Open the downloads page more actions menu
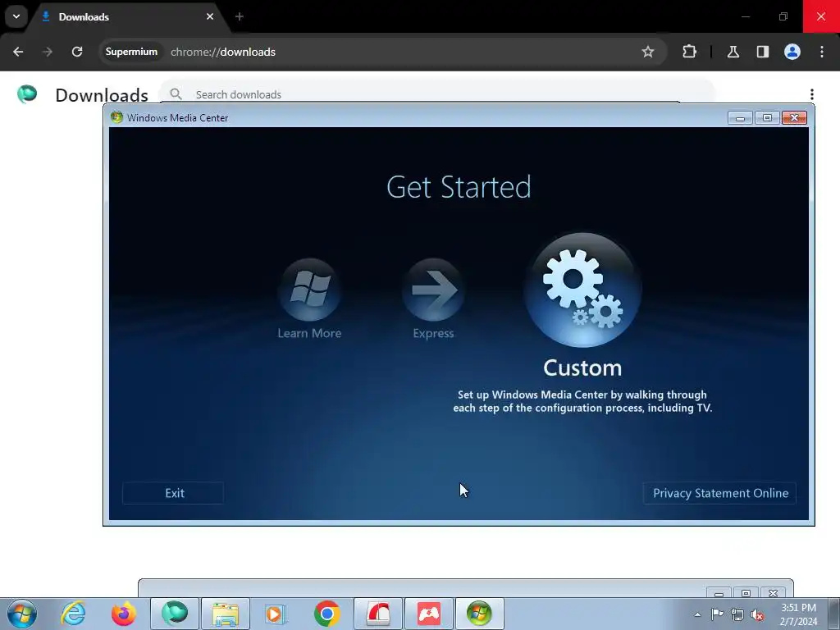This screenshot has width=840, height=630. click(812, 94)
